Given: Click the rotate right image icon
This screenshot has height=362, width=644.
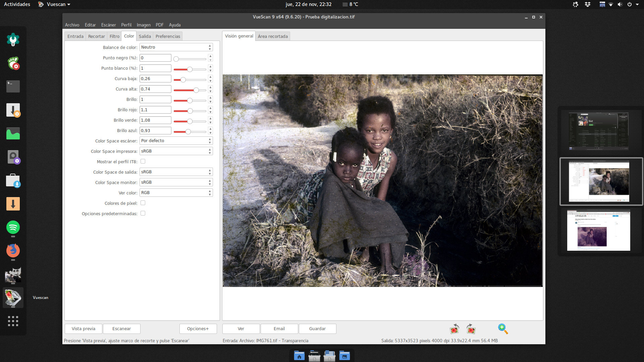Looking at the screenshot, I should (x=471, y=329).
